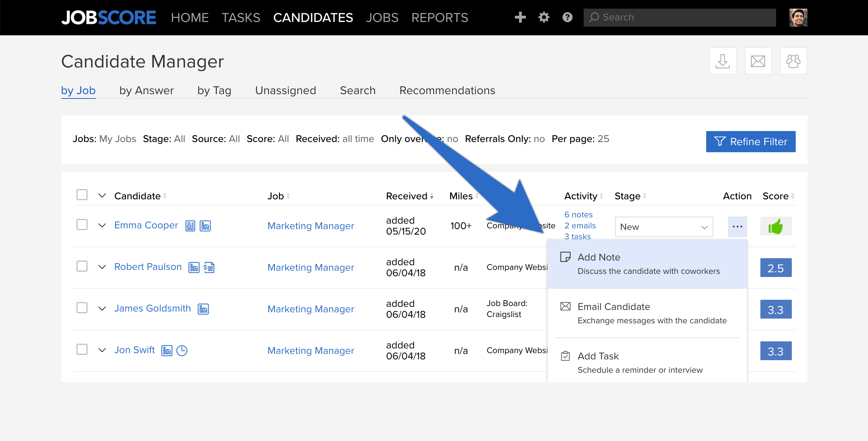Click the plus add icon in header
868x441 pixels.
tap(520, 17)
